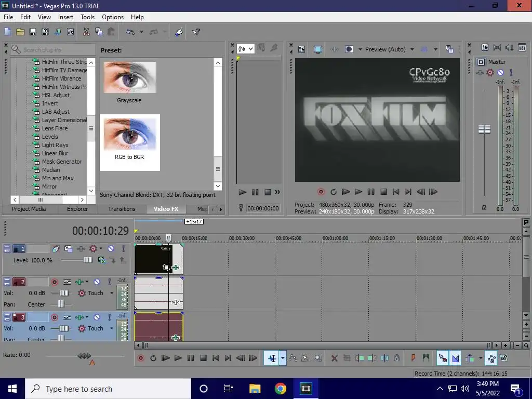This screenshot has height=399, width=532.
Task: Toggle Auto Ripple in the timeline toolbar
Action: [470, 358]
